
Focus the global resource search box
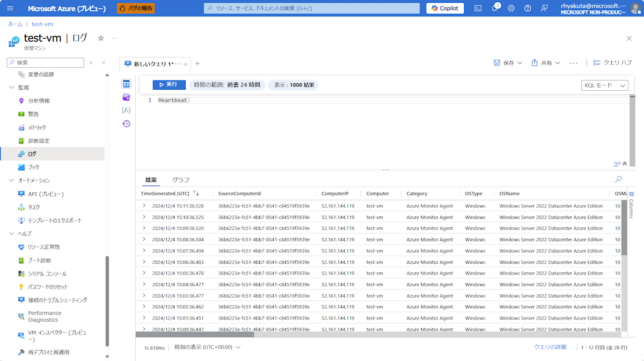(312, 8)
